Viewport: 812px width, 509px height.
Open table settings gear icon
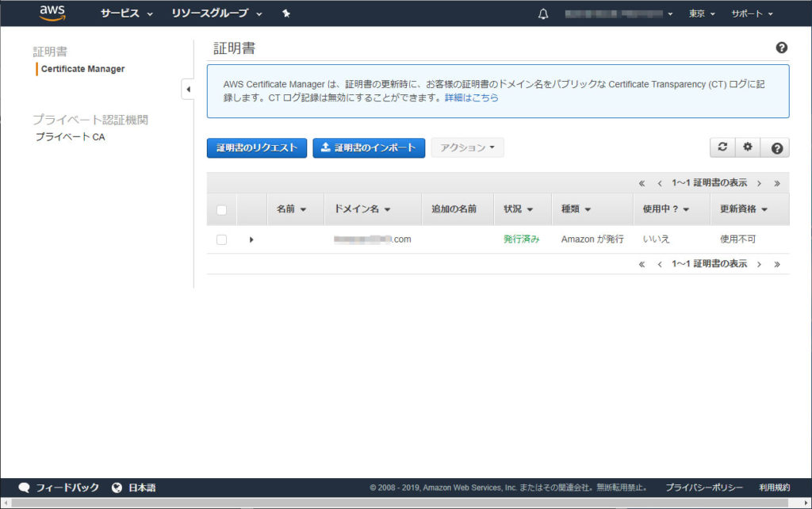point(748,147)
